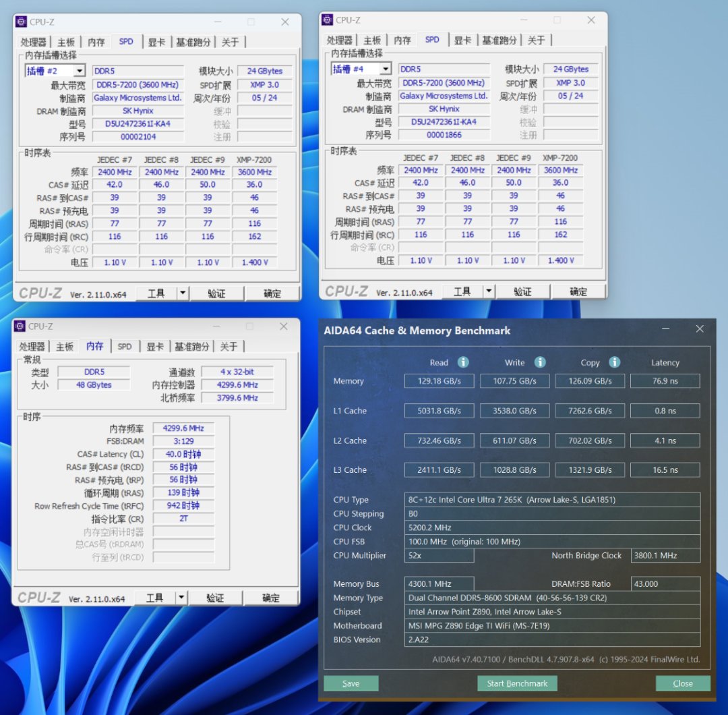Open 基准跑分 tab in slot #4 window
The width and height of the screenshot is (728, 715).
click(499, 40)
